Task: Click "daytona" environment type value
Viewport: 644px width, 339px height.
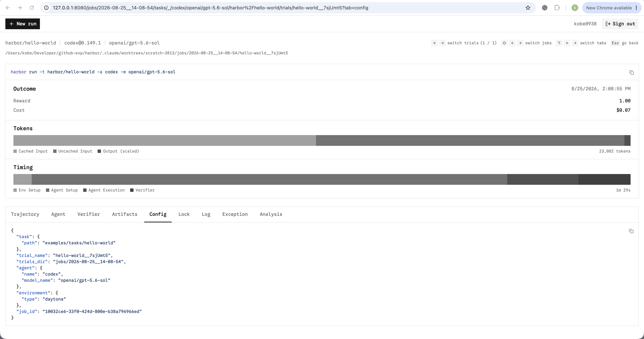Action: point(54,299)
